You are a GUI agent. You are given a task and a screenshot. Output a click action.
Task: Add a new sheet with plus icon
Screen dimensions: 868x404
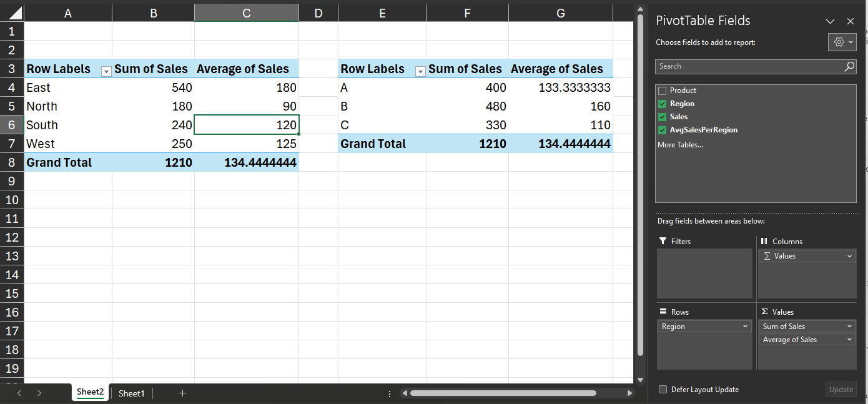coord(182,393)
